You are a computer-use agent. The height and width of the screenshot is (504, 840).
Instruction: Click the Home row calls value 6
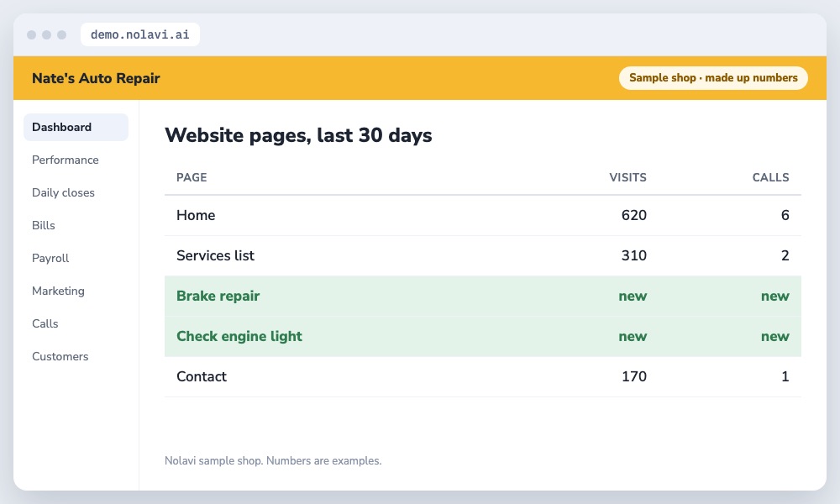[x=785, y=215]
